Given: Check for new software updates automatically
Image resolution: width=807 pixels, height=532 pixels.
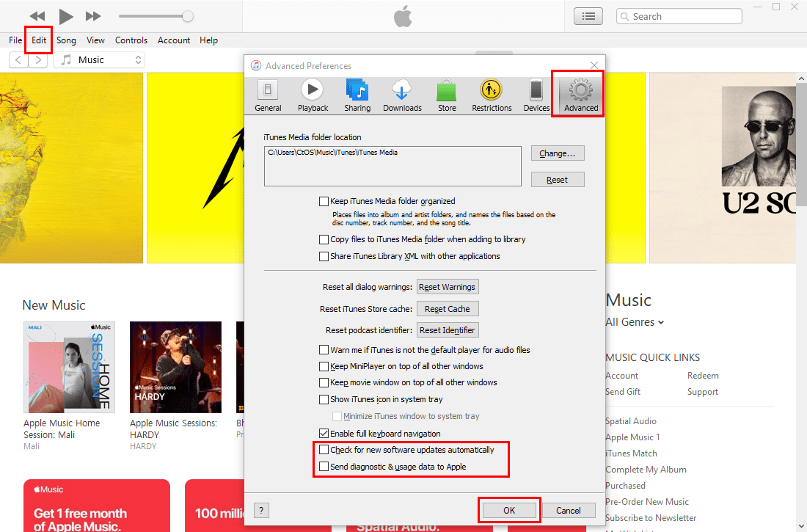Looking at the screenshot, I should [324, 450].
